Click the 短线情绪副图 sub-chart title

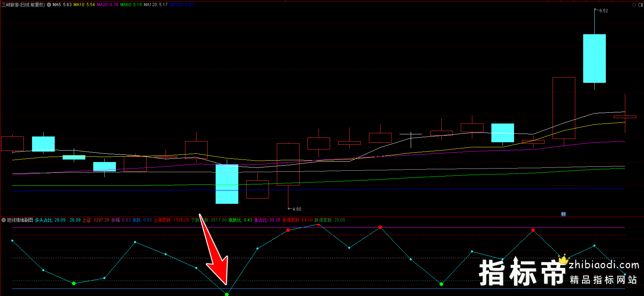tap(20, 220)
